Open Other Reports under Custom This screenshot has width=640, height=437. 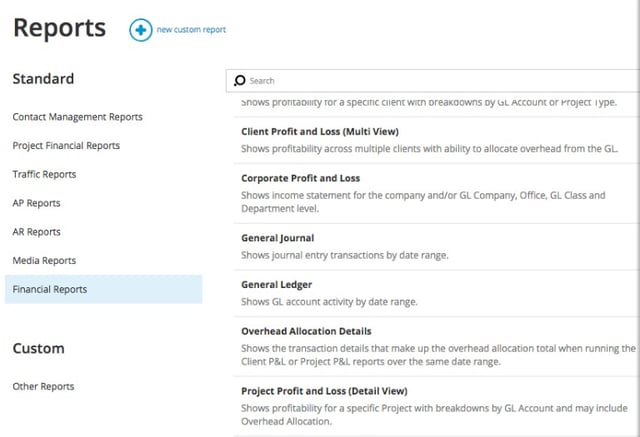pos(43,386)
